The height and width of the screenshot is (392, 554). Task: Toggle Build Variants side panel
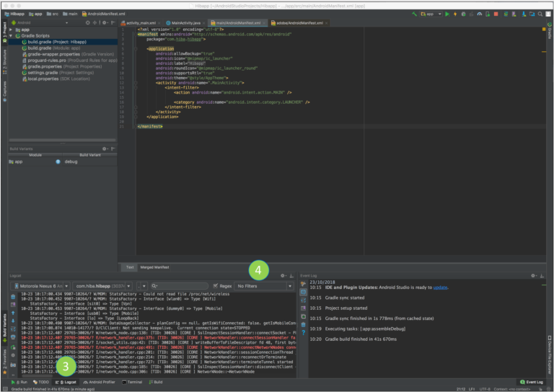coord(4,326)
